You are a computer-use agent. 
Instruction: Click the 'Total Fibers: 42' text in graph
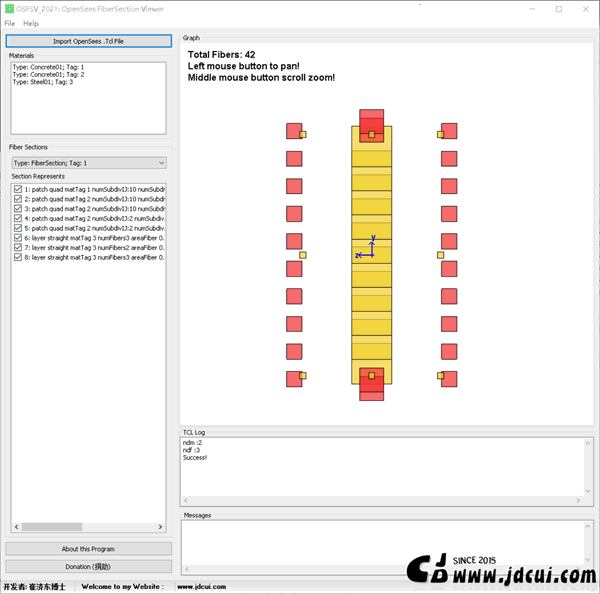(x=221, y=55)
